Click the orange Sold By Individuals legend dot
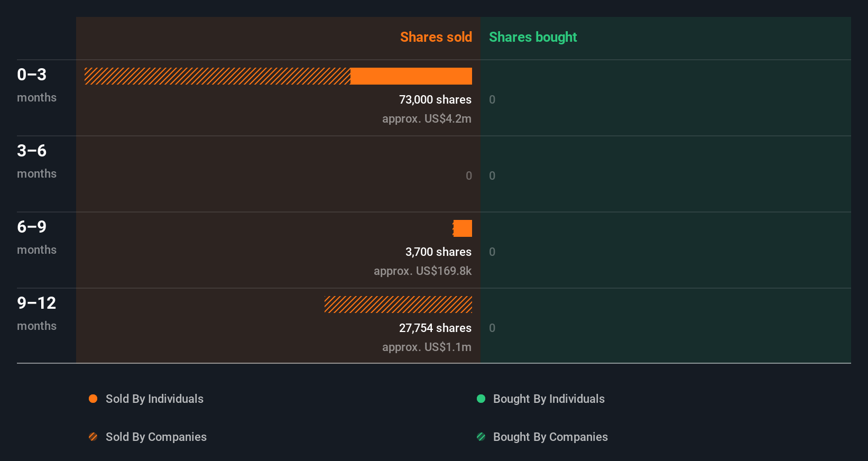Image resolution: width=868 pixels, height=461 pixels. [93, 399]
